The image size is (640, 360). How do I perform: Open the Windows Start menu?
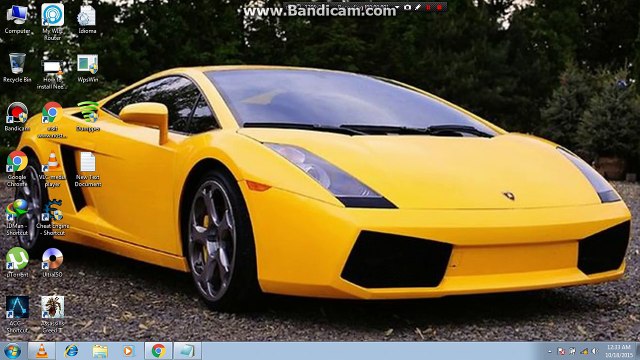click(x=12, y=351)
